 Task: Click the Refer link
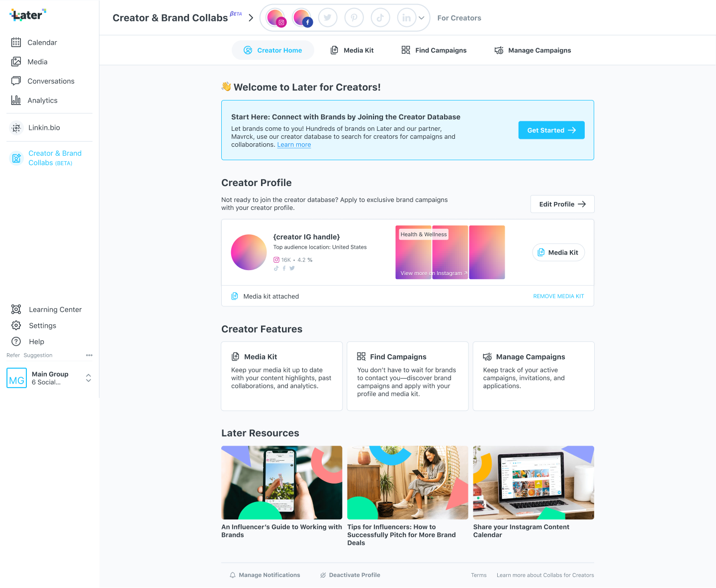tap(13, 355)
